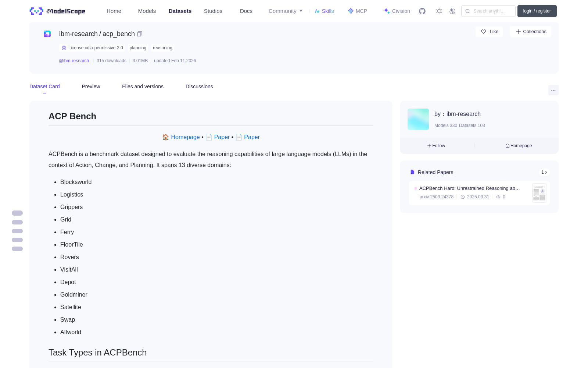Expand the Community dropdown menu

[x=286, y=11]
